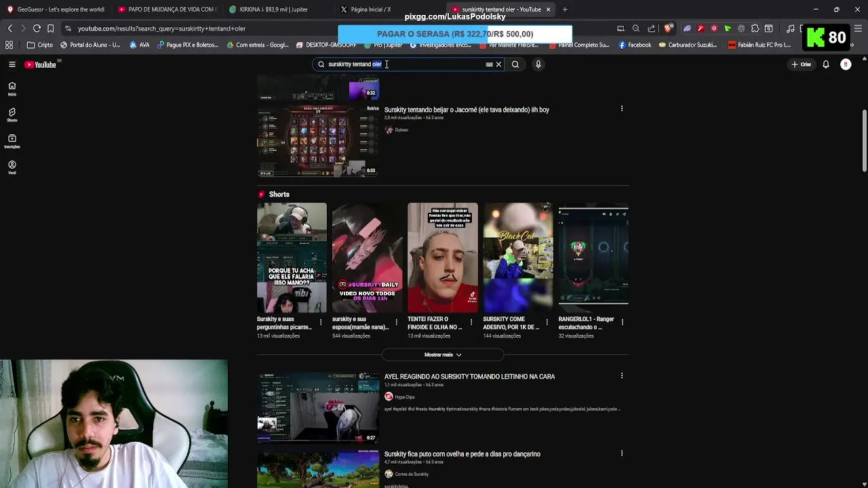Open more options for Surskity fica puto video

(622, 453)
